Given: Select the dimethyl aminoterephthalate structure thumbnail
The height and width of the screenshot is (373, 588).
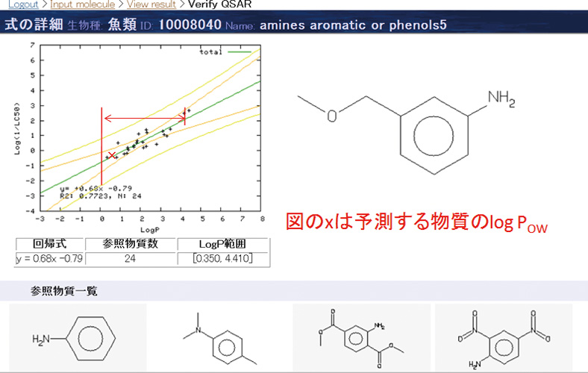Looking at the screenshot, I should point(361,338).
